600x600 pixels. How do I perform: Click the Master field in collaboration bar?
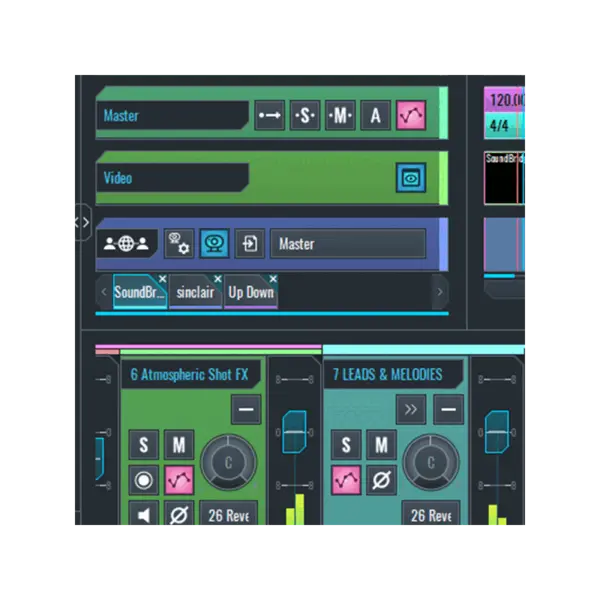click(x=348, y=243)
